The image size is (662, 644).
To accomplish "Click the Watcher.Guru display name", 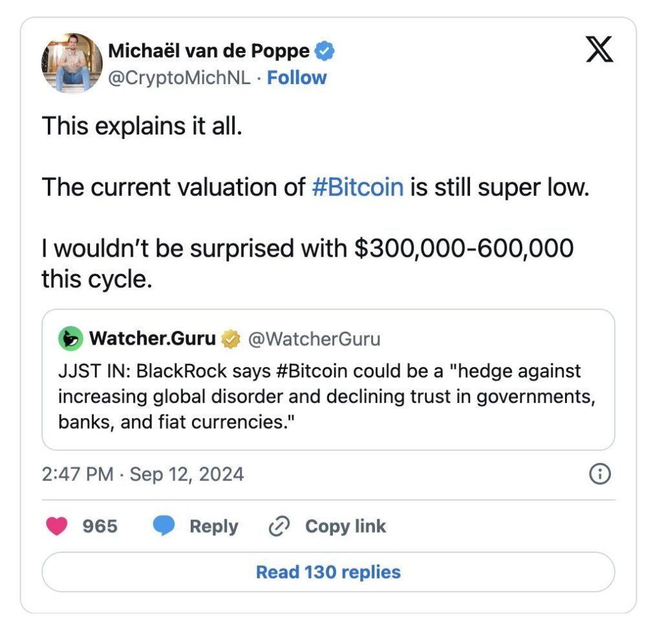I will click(153, 338).
